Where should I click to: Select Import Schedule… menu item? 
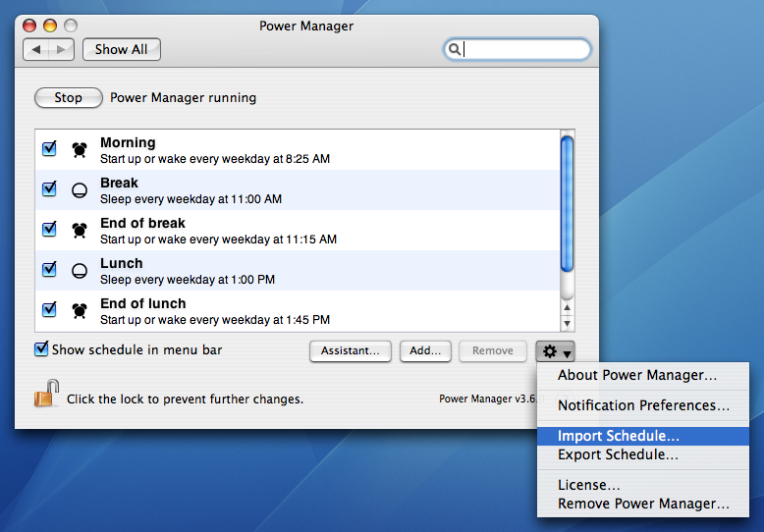[642, 436]
